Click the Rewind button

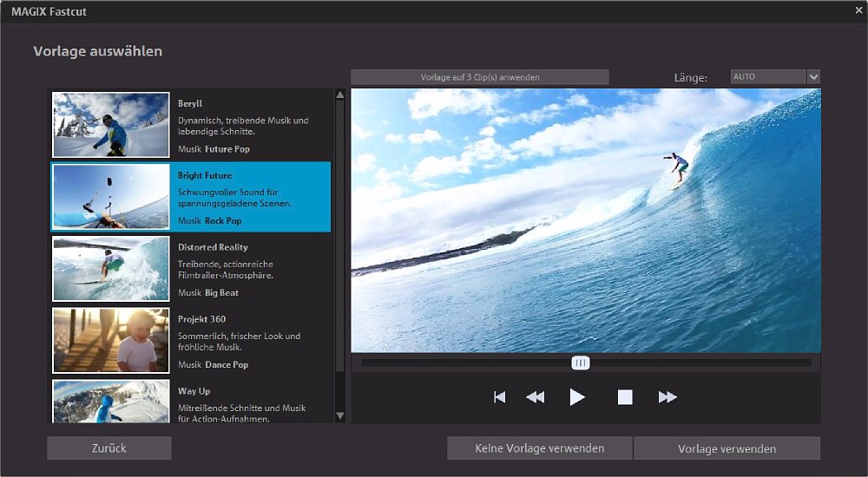coord(536,397)
